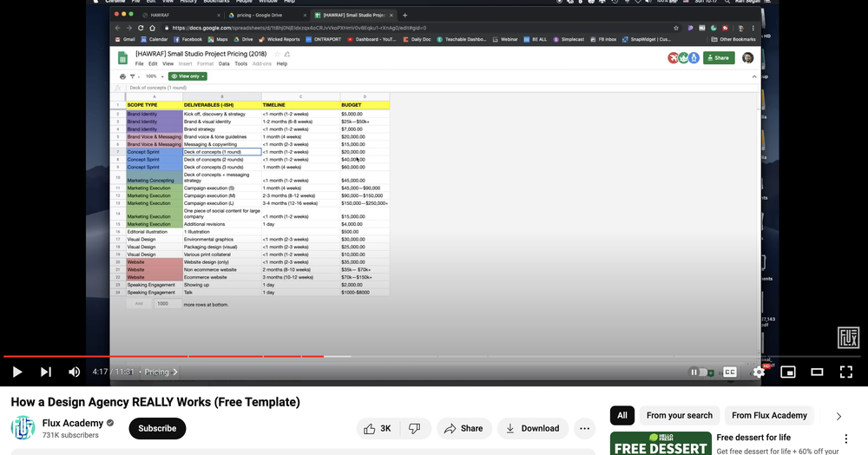868x455 pixels.
Task: Open the Tools menu in Sheets
Action: pyautogui.click(x=240, y=63)
